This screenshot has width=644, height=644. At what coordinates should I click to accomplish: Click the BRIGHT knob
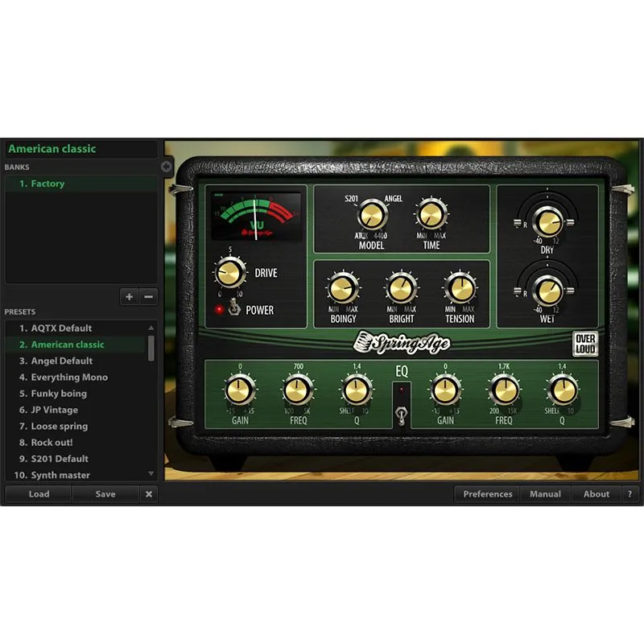(x=401, y=288)
